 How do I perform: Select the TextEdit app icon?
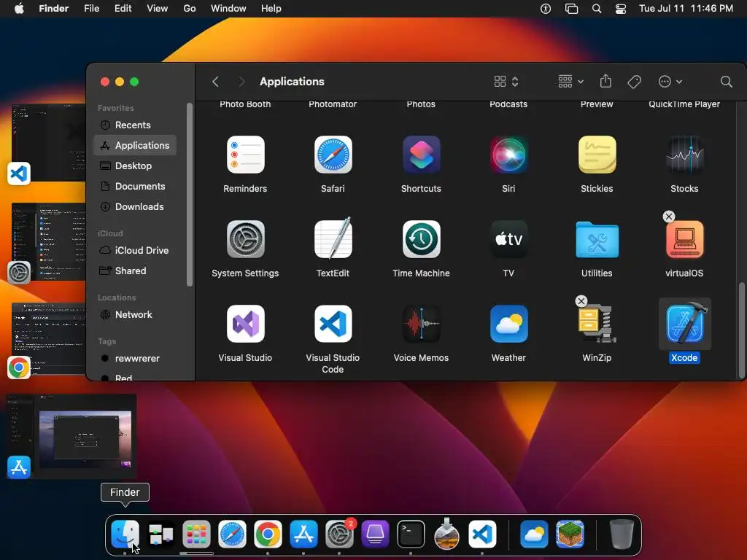[333, 238]
